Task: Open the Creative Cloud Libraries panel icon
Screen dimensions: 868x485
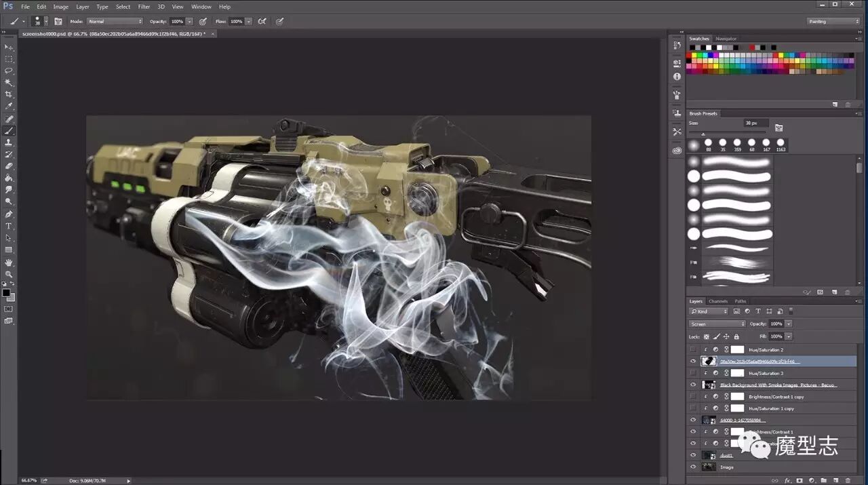Action: [677, 151]
